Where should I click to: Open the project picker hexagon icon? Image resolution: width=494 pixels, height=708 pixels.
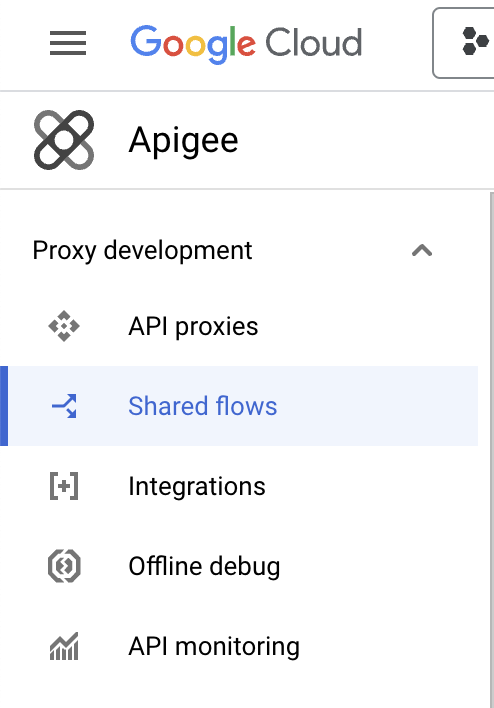(x=475, y=41)
